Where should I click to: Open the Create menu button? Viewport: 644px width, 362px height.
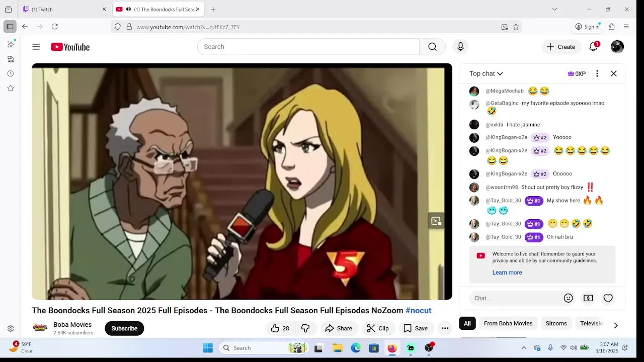pyautogui.click(x=561, y=47)
